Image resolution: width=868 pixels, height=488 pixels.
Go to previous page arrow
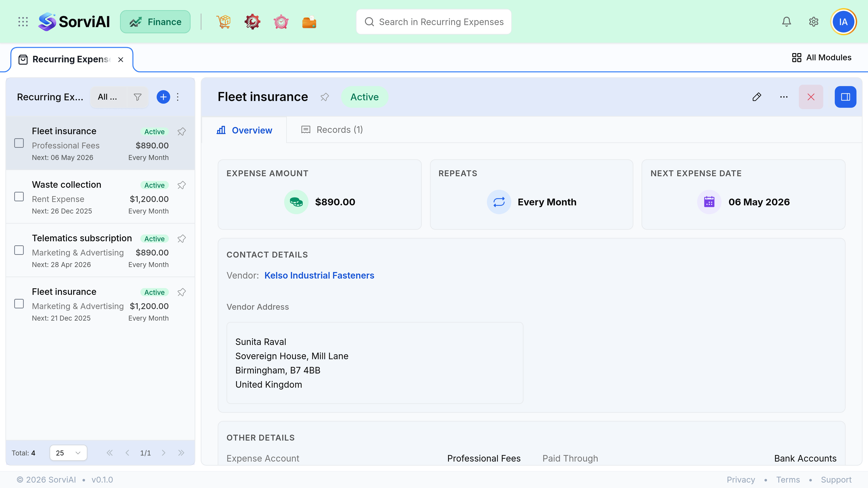point(127,453)
